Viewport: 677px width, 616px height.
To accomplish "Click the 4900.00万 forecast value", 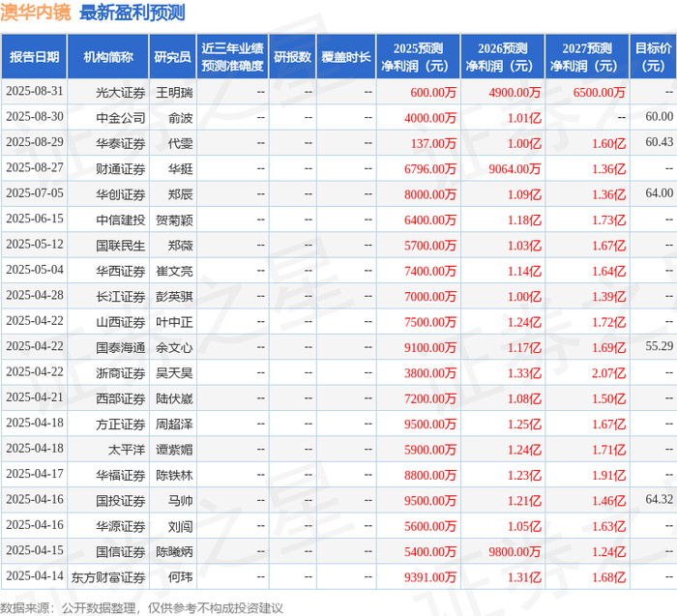I will 515,93.
